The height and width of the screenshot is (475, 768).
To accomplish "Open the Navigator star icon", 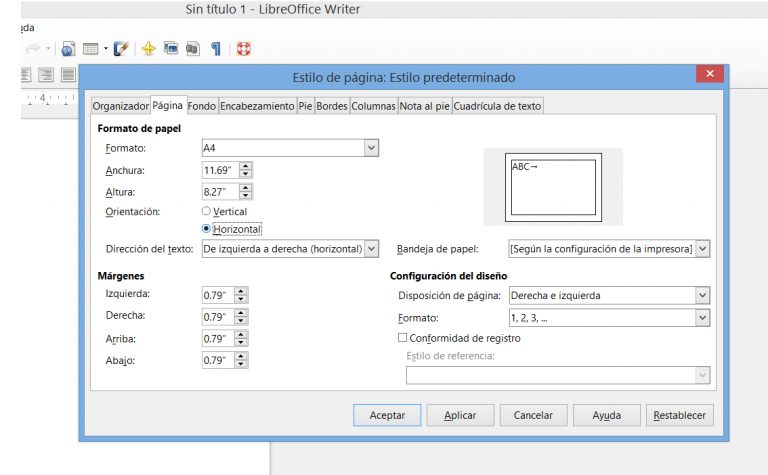I will [x=148, y=48].
